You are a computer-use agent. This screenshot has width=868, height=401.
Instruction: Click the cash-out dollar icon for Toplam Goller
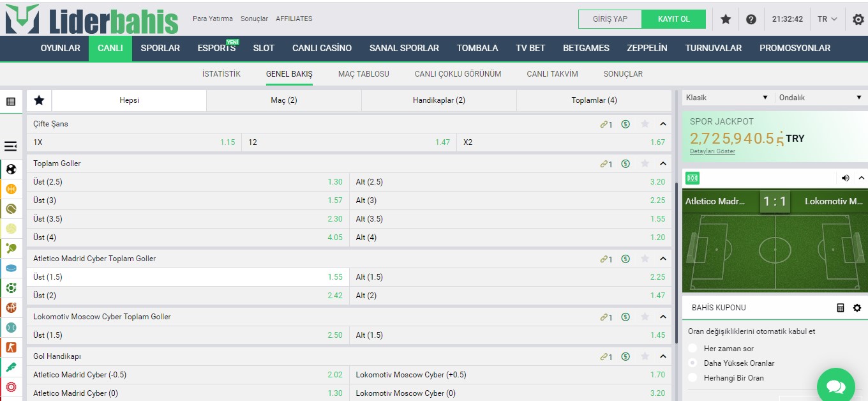tap(625, 164)
